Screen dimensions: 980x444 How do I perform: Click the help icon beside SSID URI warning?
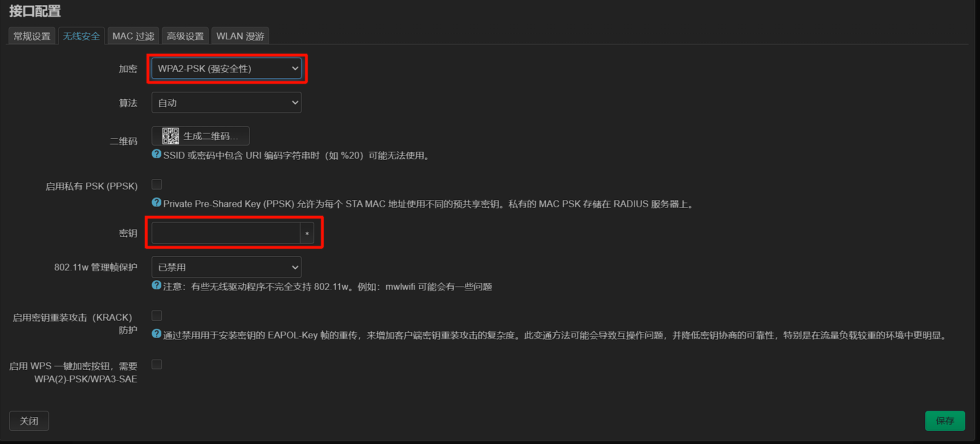(x=157, y=154)
